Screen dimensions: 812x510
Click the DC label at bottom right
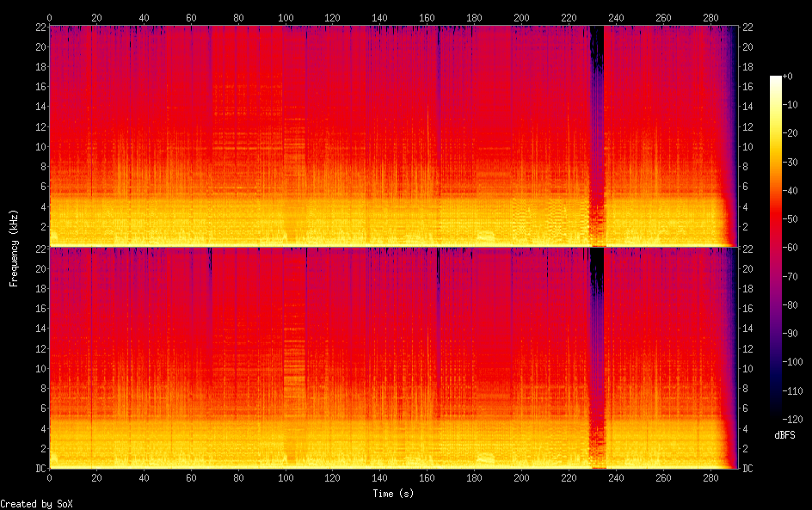[x=747, y=469]
